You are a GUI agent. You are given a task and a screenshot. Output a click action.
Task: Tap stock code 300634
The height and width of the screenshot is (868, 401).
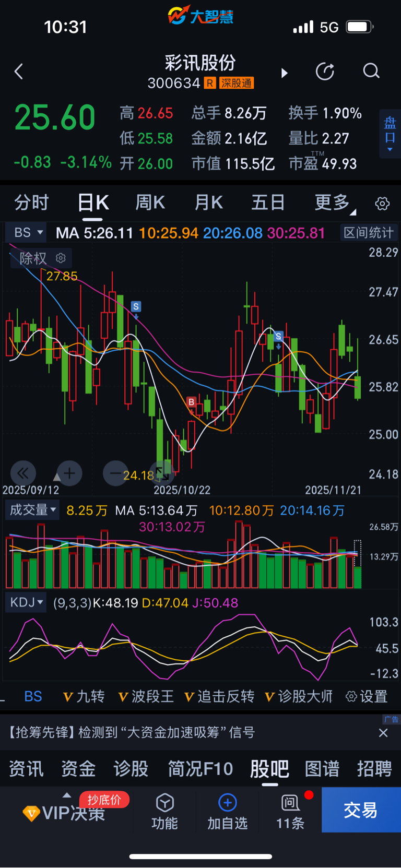[174, 83]
